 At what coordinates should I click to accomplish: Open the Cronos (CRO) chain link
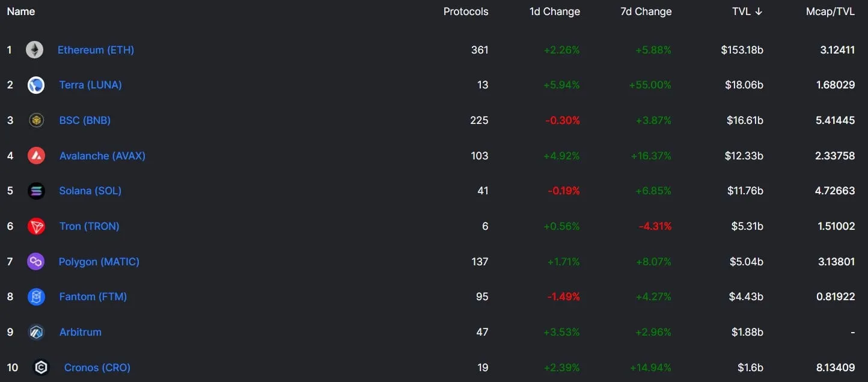click(x=97, y=368)
